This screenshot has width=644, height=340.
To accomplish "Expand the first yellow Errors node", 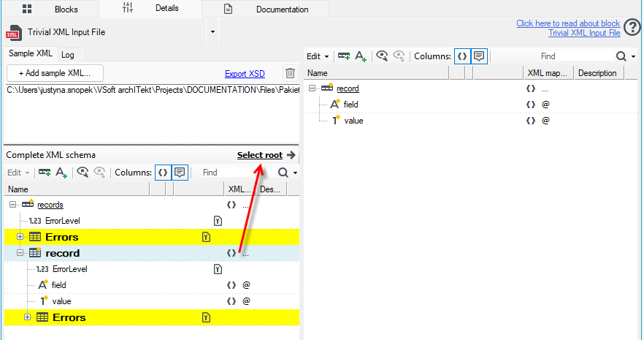I will (x=20, y=237).
